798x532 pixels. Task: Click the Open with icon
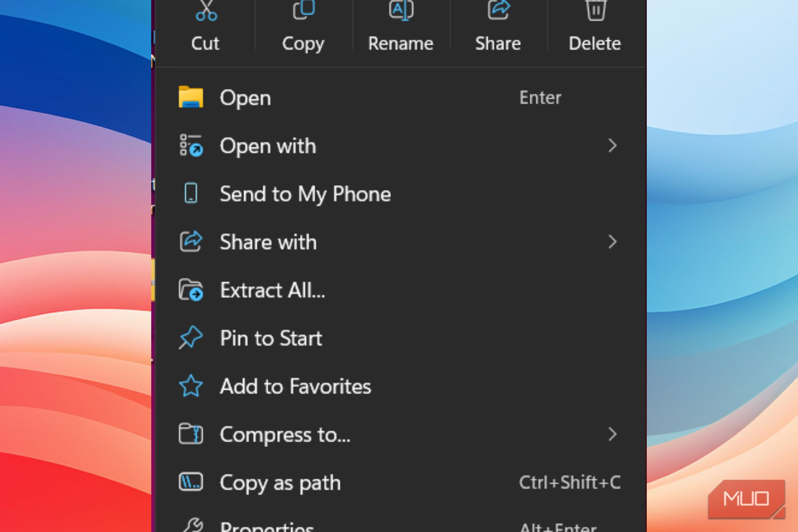pyautogui.click(x=191, y=146)
